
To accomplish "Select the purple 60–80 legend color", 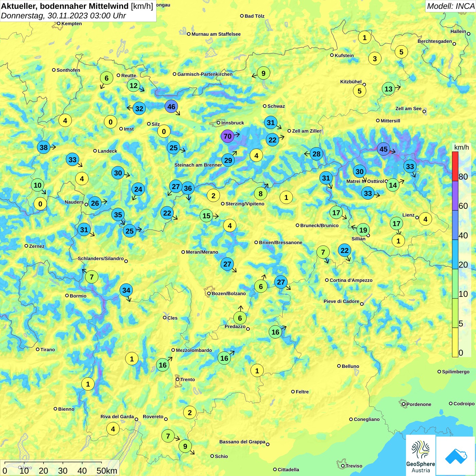I will coord(455,195).
